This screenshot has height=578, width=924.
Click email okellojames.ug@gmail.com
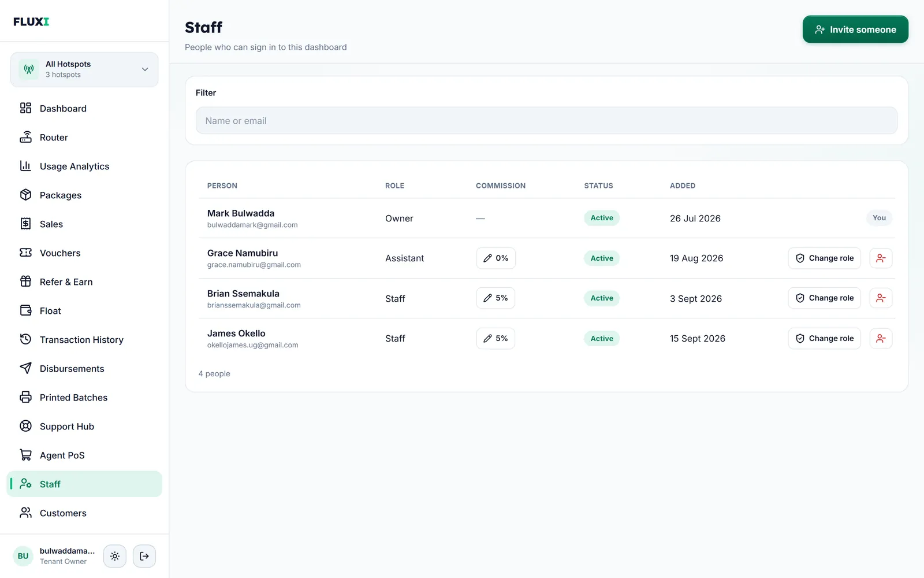253,345
